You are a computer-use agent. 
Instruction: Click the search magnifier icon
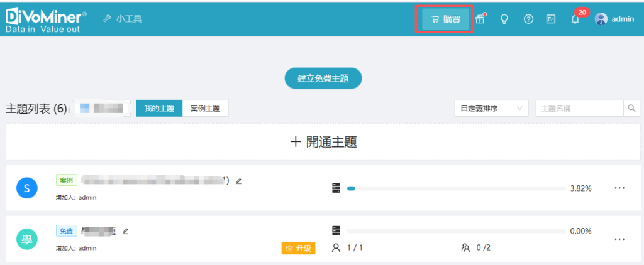click(632, 108)
